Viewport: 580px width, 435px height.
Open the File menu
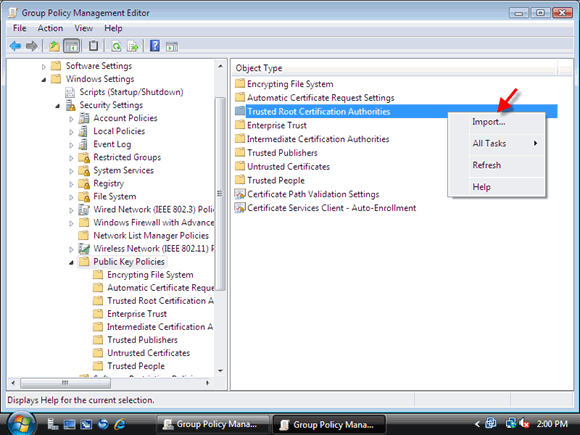[x=19, y=28]
